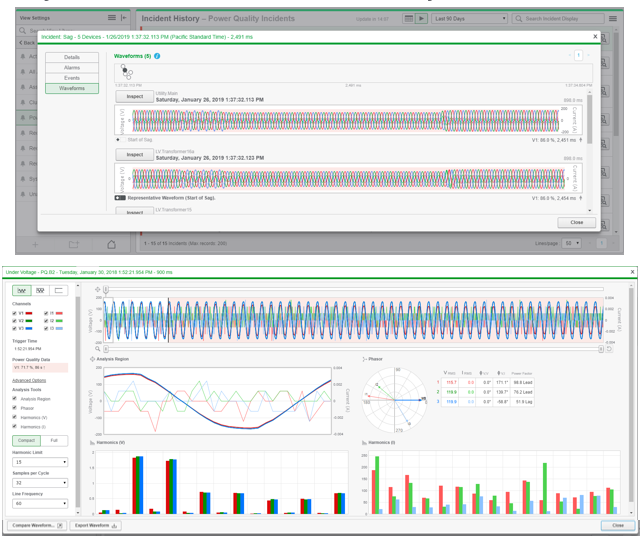Toggle the I2 channel checkbox
The image size is (643, 543).
coord(46,321)
